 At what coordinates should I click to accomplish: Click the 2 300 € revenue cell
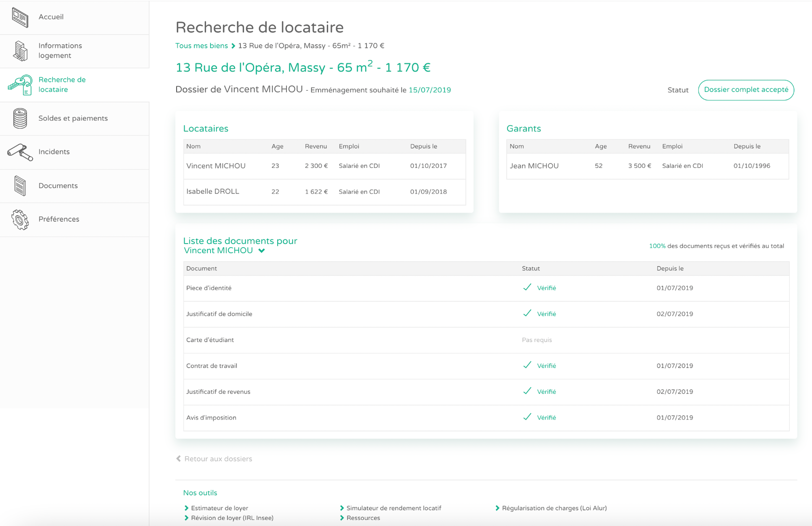tap(316, 166)
